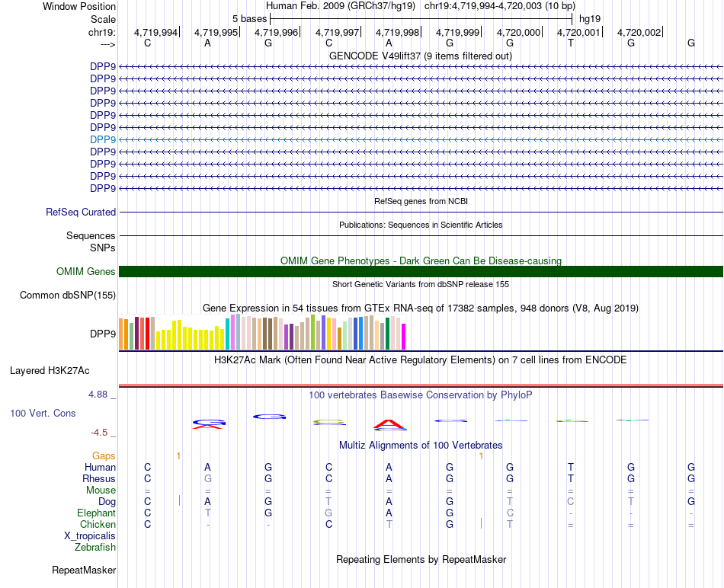Image resolution: width=724 pixels, height=588 pixels.
Task: Click the Scale label at left
Action: click(x=103, y=19)
